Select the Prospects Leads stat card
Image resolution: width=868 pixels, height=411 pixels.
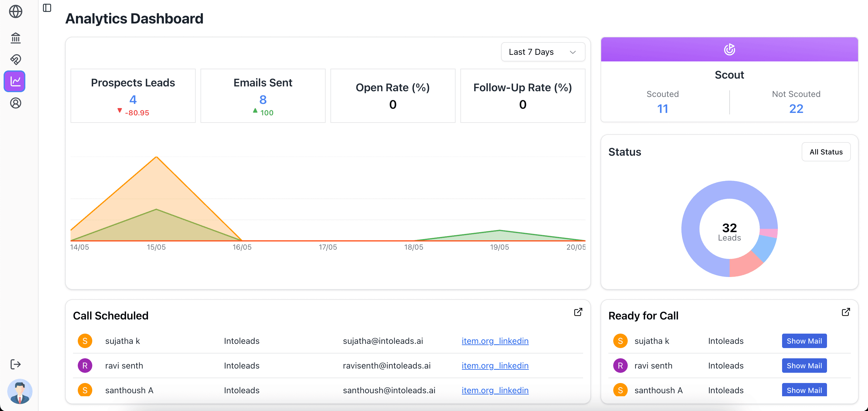pyautogui.click(x=133, y=96)
